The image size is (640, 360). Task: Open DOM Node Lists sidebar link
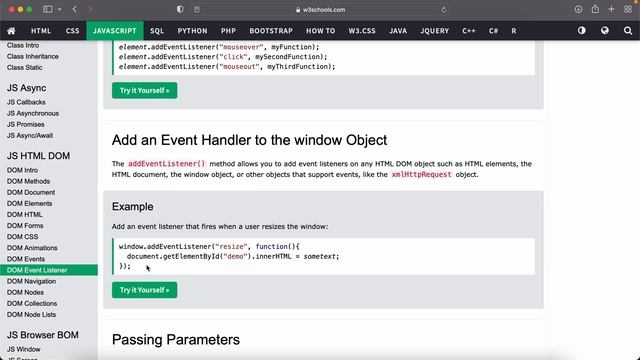pyautogui.click(x=31, y=314)
